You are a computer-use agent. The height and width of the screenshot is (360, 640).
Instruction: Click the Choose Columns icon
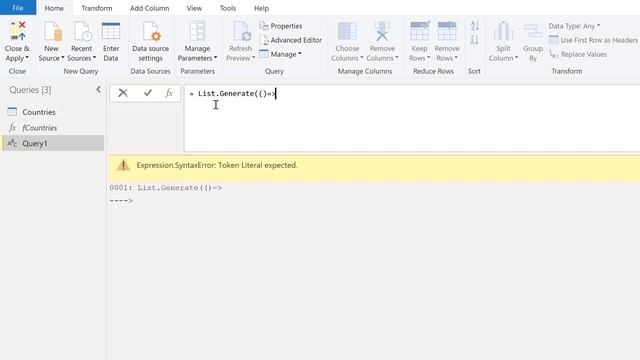click(347, 31)
